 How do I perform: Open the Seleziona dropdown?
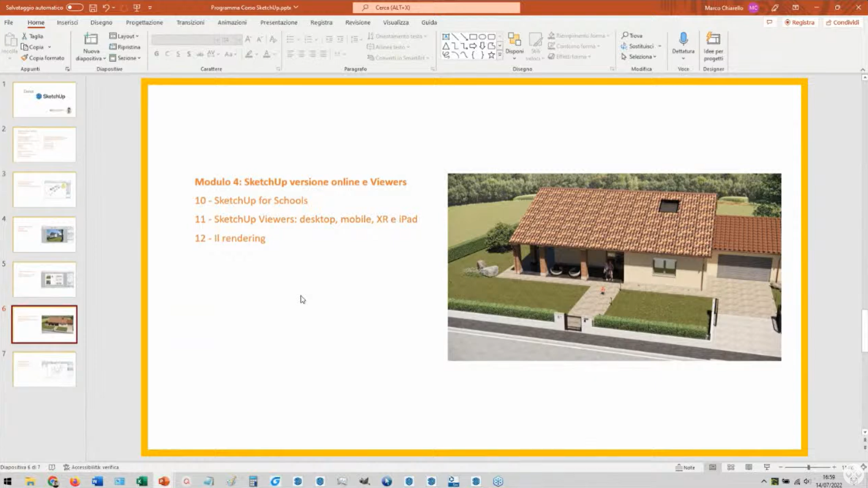point(639,57)
